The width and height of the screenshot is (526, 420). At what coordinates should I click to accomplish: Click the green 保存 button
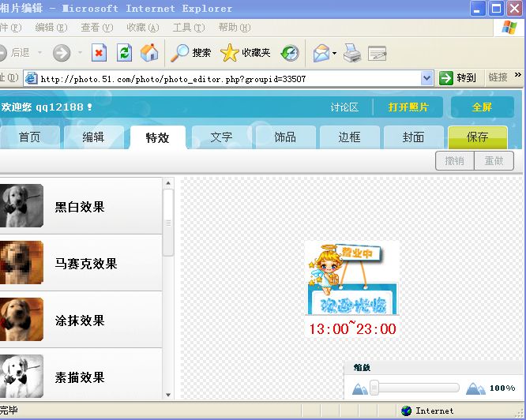[478, 137]
